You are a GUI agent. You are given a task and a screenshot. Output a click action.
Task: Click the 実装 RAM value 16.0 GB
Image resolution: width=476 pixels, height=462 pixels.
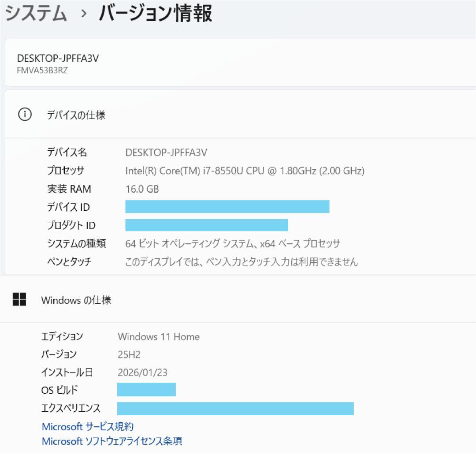point(143,189)
